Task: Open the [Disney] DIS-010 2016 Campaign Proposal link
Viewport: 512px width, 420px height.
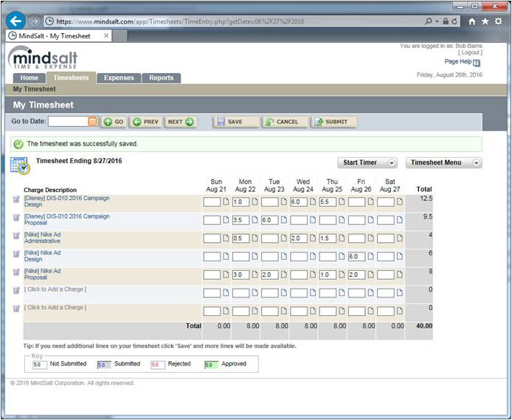Action: click(66, 219)
